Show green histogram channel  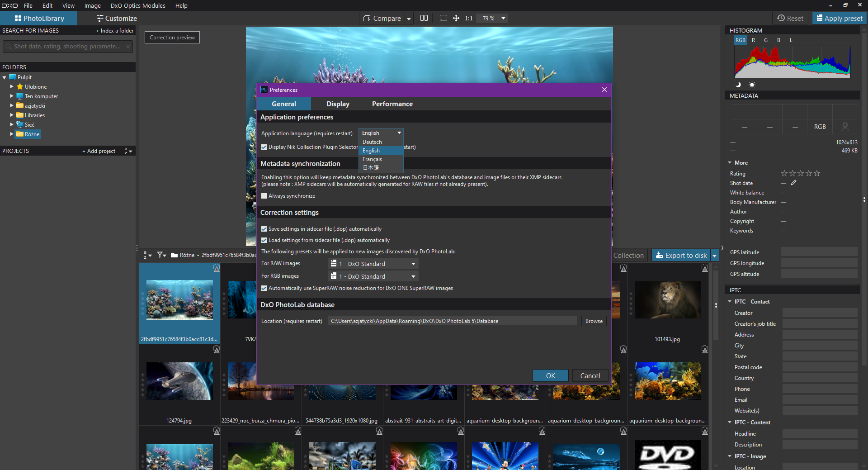pyautogui.click(x=766, y=40)
